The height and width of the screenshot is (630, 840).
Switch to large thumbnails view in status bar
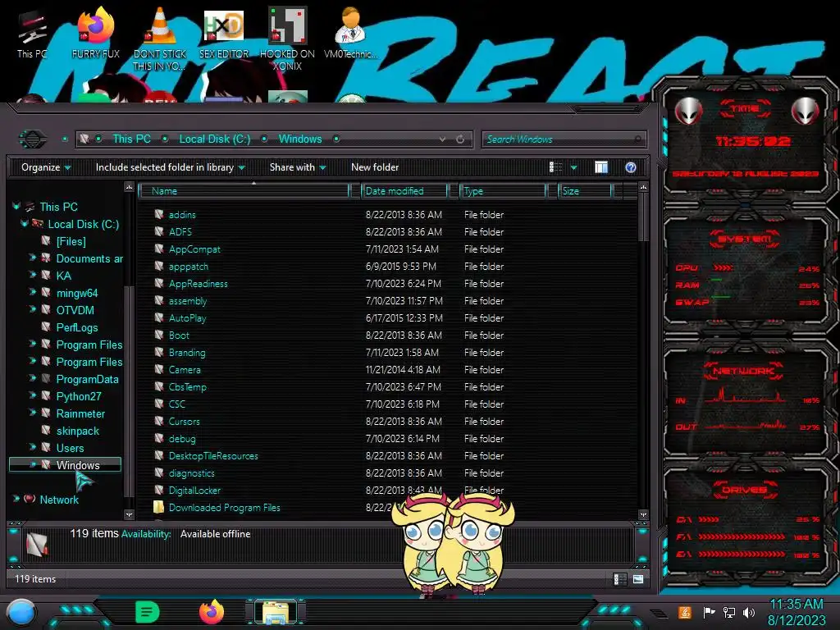[x=637, y=579]
